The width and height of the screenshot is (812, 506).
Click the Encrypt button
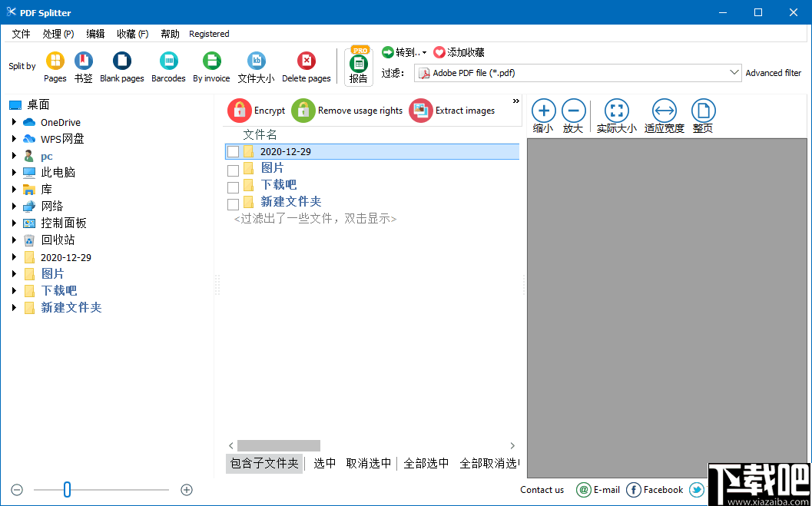tap(256, 110)
